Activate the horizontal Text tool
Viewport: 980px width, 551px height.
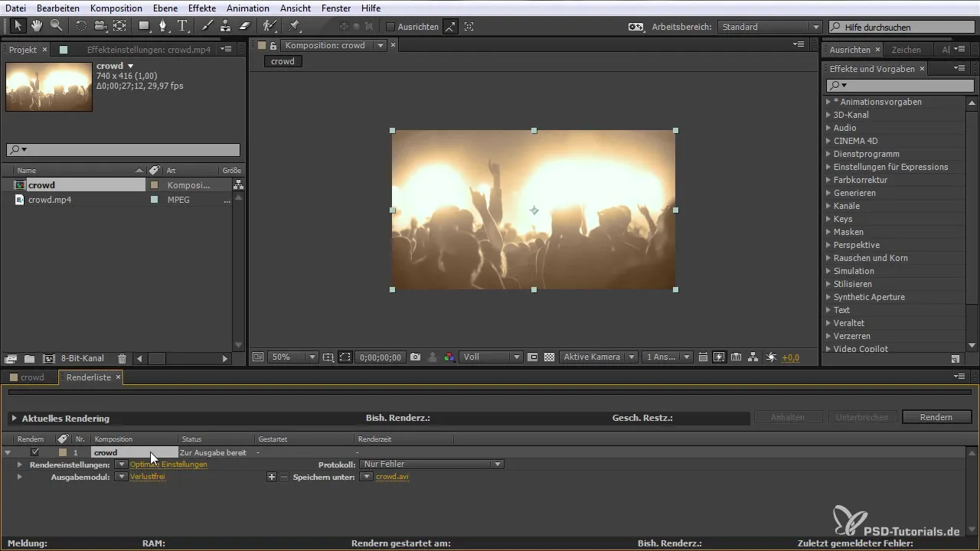183,26
